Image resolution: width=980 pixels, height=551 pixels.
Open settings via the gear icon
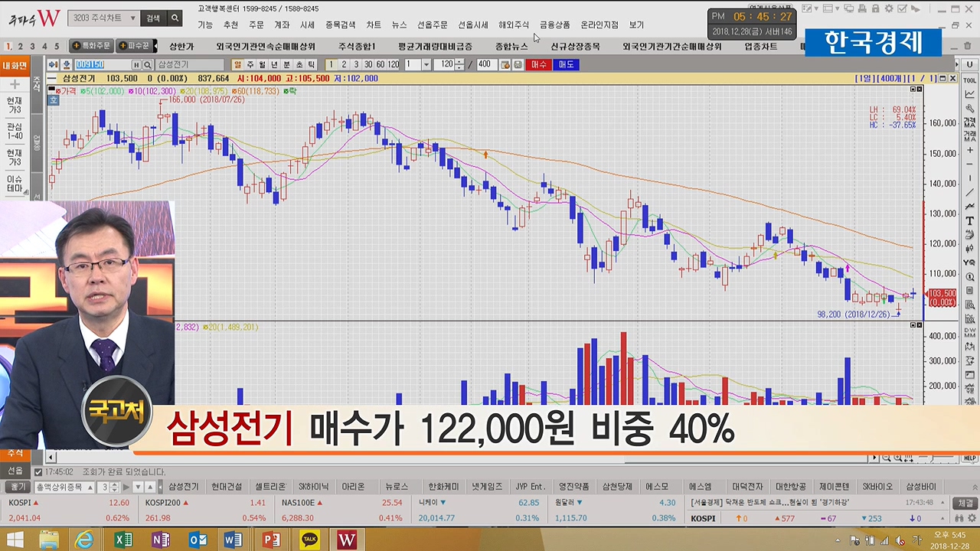coord(888,9)
